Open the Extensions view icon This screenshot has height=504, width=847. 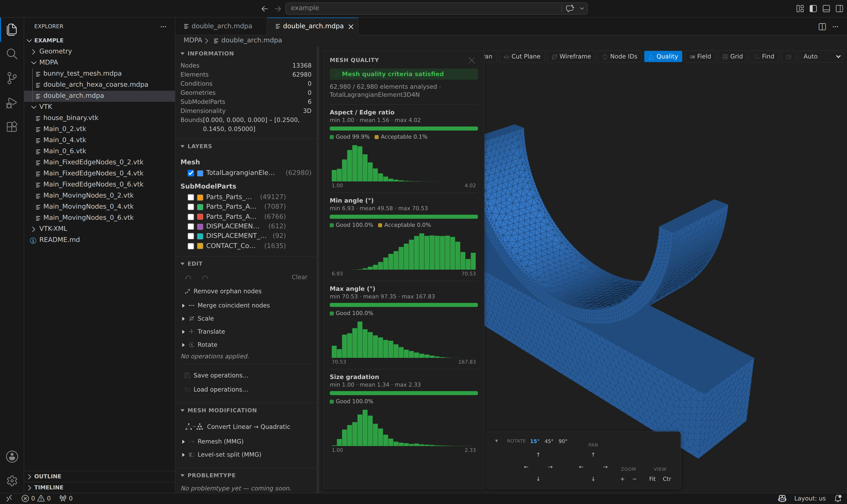tap(12, 127)
